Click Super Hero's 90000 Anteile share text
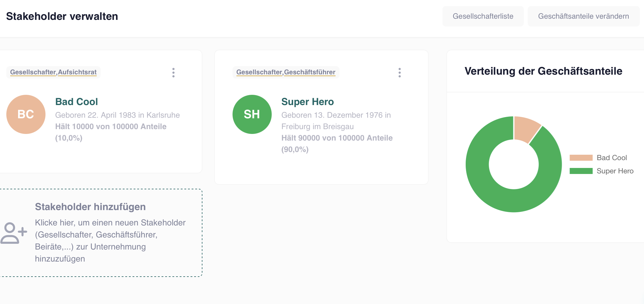The height and width of the screenshot is (304, 644). 337,138
